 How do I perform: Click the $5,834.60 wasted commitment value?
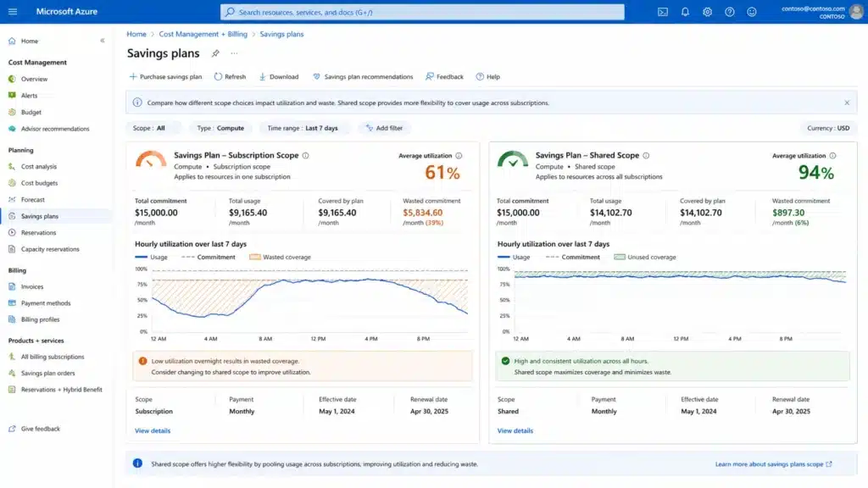[422, 213]
